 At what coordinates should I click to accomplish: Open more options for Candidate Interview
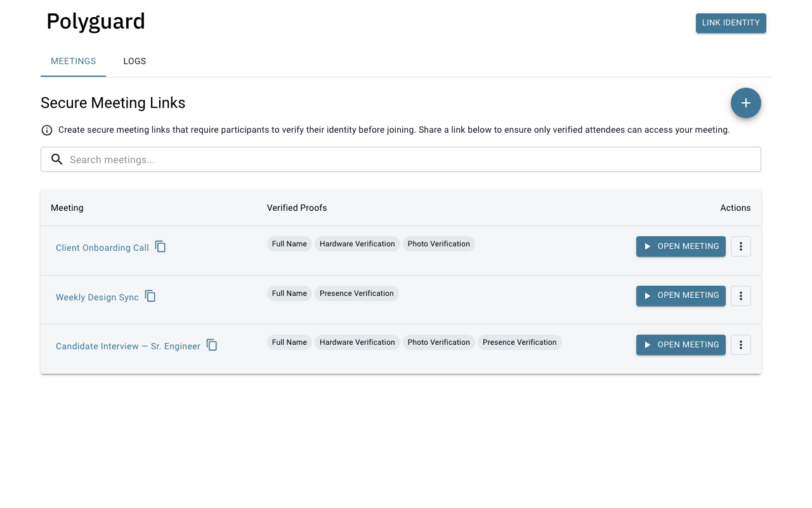coord(740,345)
